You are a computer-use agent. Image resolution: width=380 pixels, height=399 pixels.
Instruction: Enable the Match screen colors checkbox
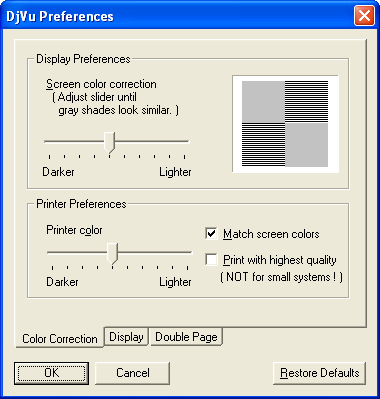pyautogui.click(x=211, y=233)
